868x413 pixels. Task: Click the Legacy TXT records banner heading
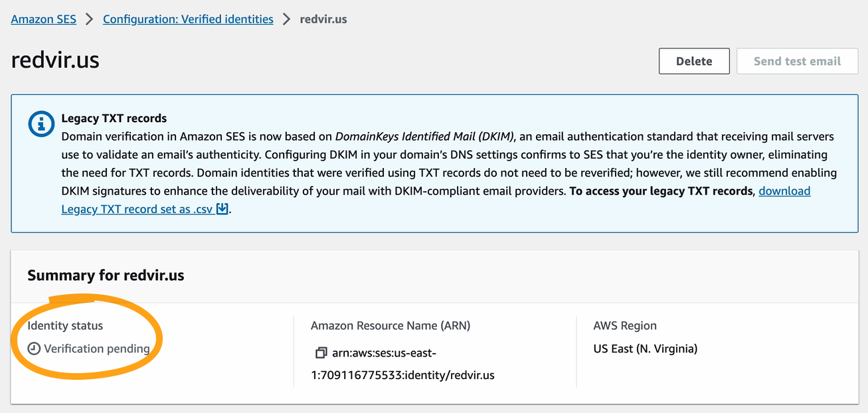114,118
